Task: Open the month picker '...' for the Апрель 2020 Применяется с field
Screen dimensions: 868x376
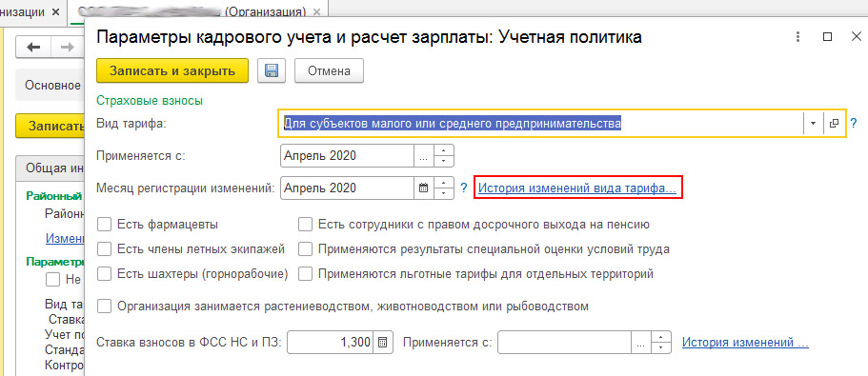Action: (x=423, y=156)
